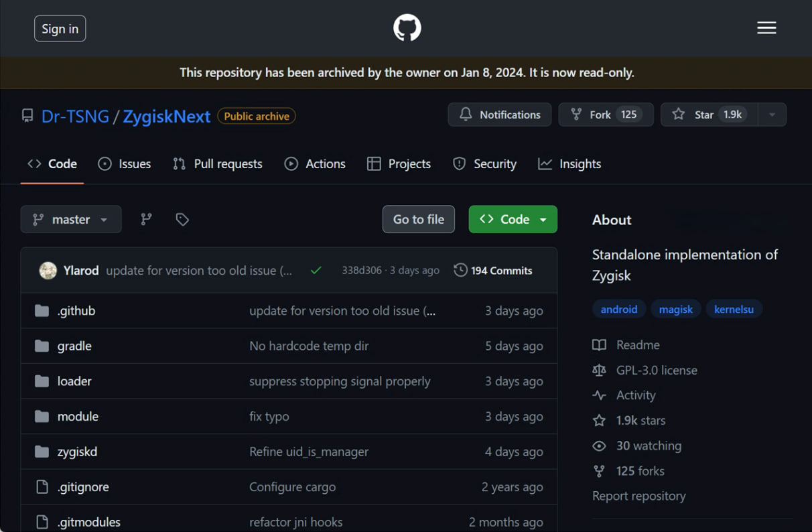
Task: Select the kernelsu topic tag
Action: tap(734, 309)
